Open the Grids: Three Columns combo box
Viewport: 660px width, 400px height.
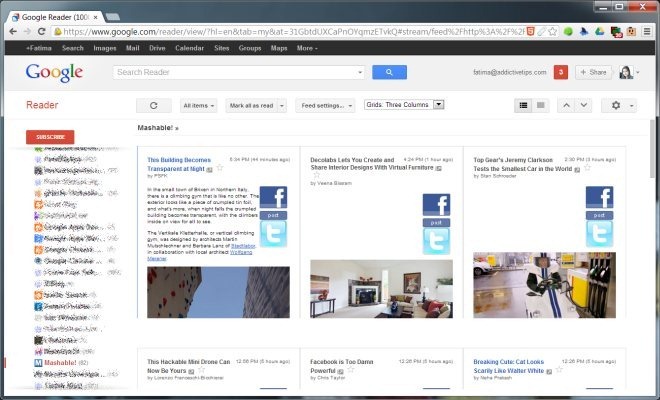click(x=404, y=104)
